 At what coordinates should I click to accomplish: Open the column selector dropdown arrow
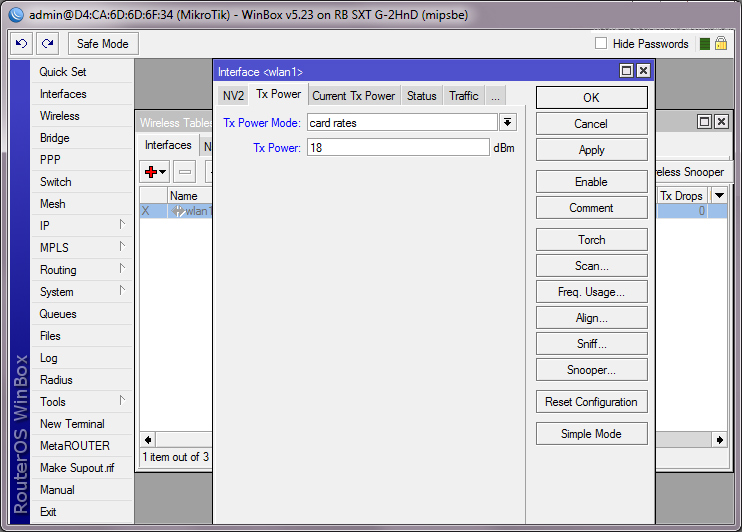[x=718, y=196]
